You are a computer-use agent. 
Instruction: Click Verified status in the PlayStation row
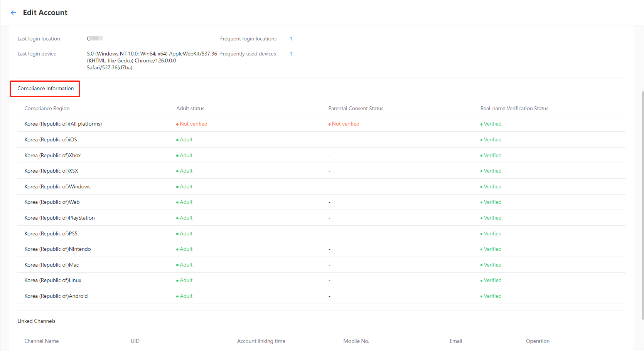(492, 218)
